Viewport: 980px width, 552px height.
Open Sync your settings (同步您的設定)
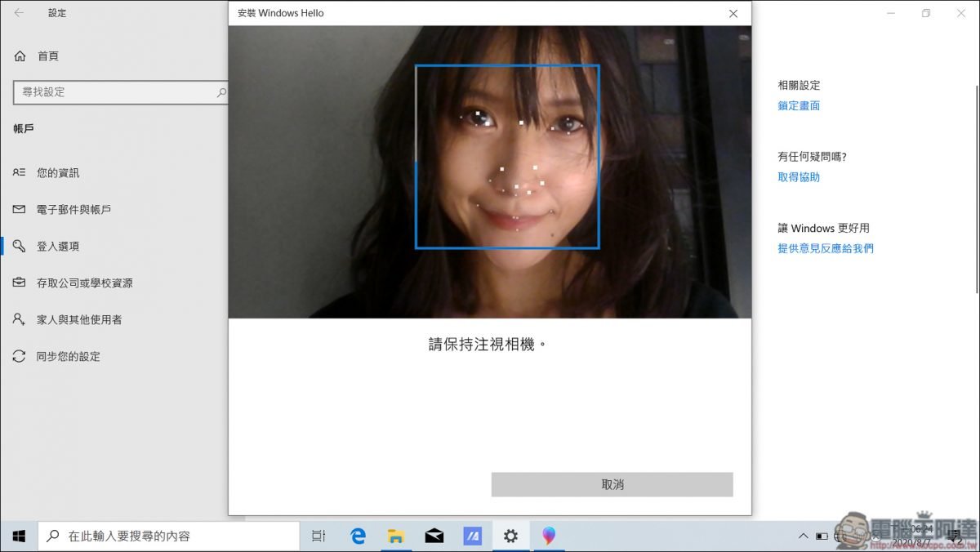point(69,357)
